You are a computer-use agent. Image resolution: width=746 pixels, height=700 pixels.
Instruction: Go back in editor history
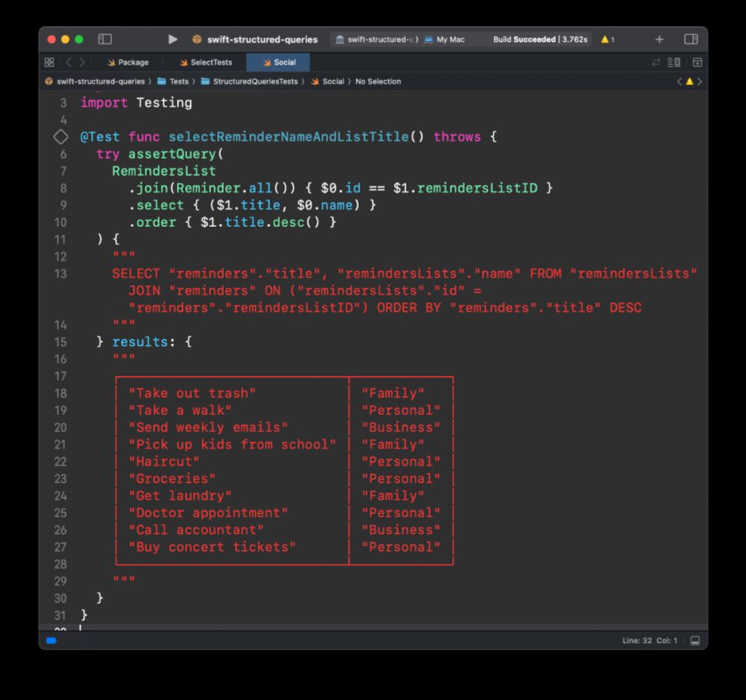point(69,63)
